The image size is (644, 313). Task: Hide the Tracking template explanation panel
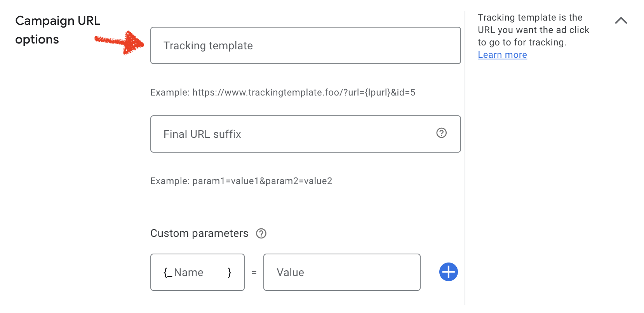(621, 21)
